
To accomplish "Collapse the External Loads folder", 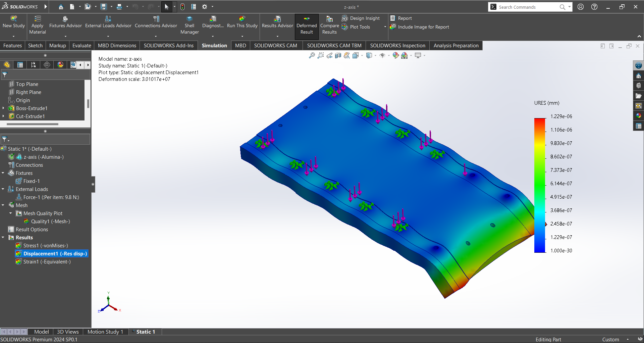I will [x=3, y=189].
